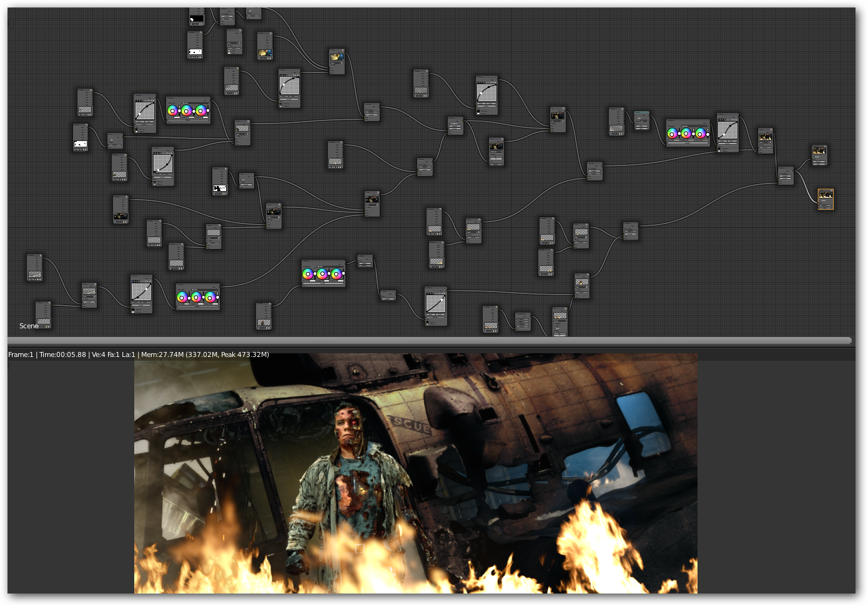
Task: Pick Lift wheel in Color Balance after teal node
Action: [x=673, y=133]
